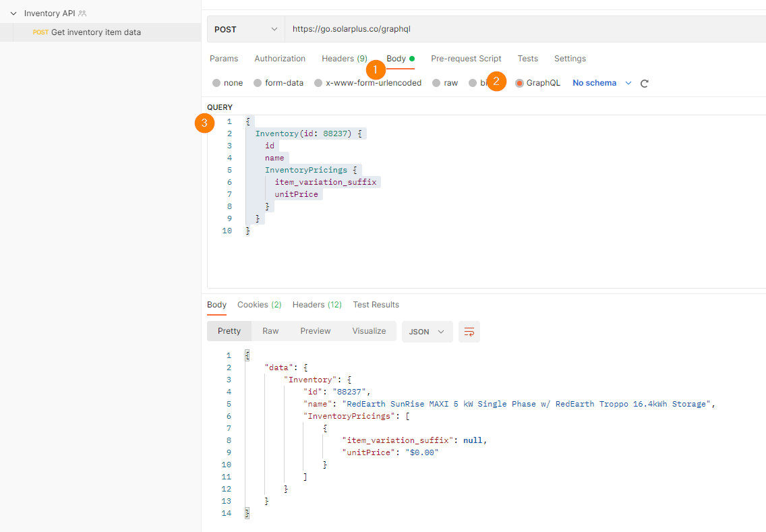Image resolution: width=766 pixels, height=532 pixels.
Task: Toggle the wrap lines icon in response
Action: tap(469, 332)
